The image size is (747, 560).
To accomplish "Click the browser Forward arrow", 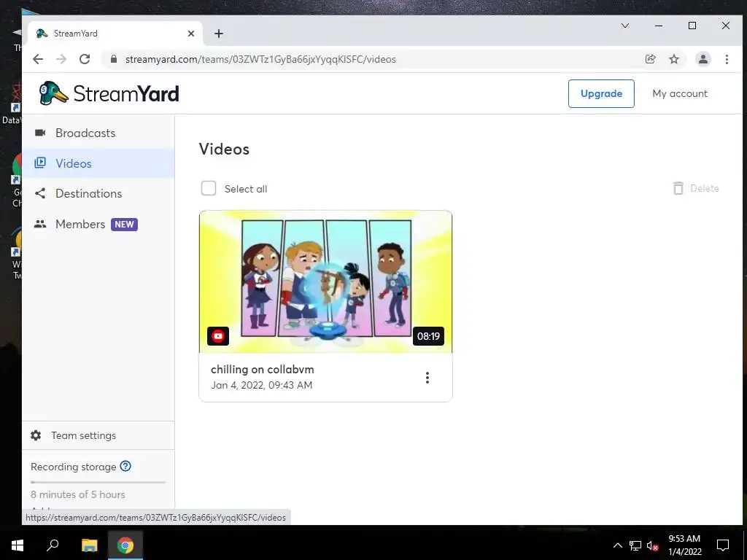I will [61, 59].
